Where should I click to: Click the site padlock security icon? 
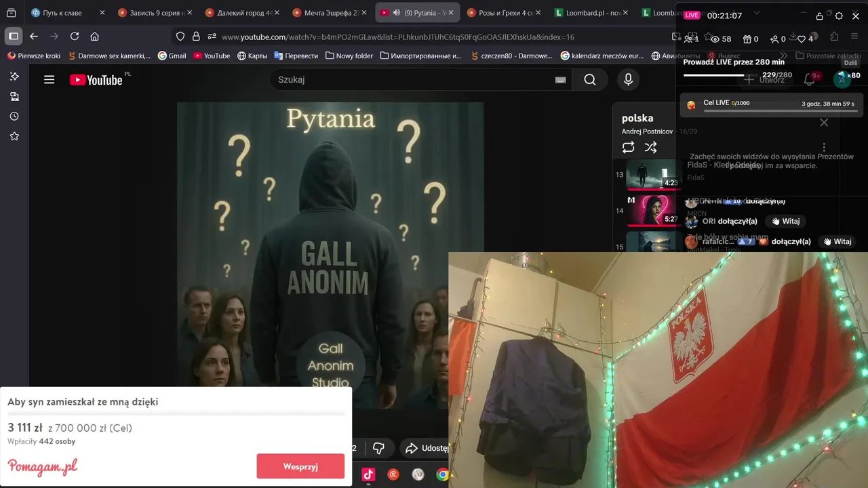[x=196, y=37]
